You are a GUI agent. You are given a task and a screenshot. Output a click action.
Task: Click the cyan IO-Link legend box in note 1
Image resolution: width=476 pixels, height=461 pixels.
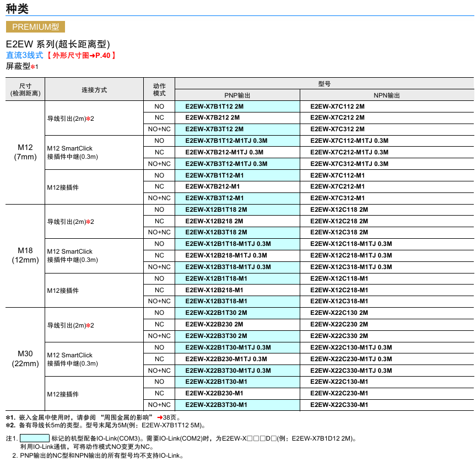coord(35,438)
